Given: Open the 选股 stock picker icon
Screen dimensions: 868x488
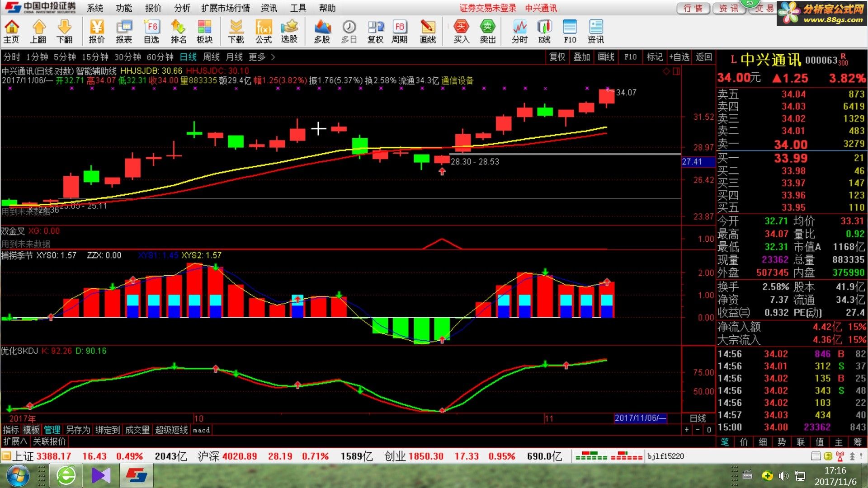Looking at the screenshot, I should pos(289,32).
